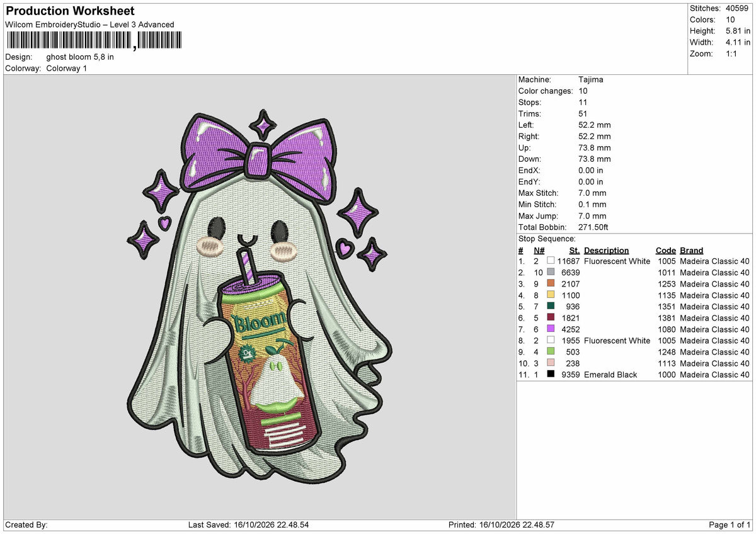
Task: Click the Total Bobbin value '271.50ft'
Action: click(x=593, y=227)
